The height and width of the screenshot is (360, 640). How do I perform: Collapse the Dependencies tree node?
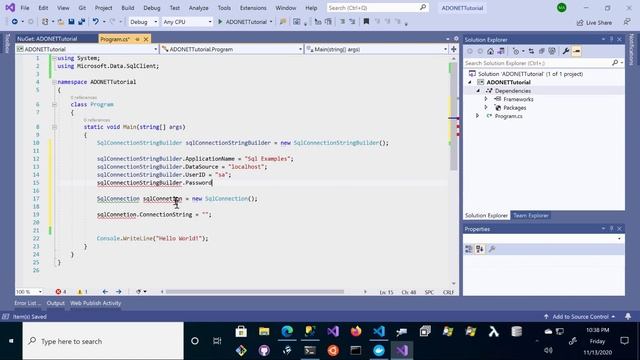(x=478, y=91)
